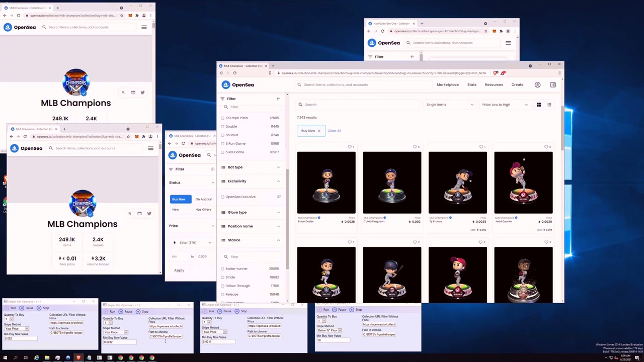Viewport: 644px width, 362px height.
Task: Open a new tab in front browser window
Action: (x=273, y=66)
